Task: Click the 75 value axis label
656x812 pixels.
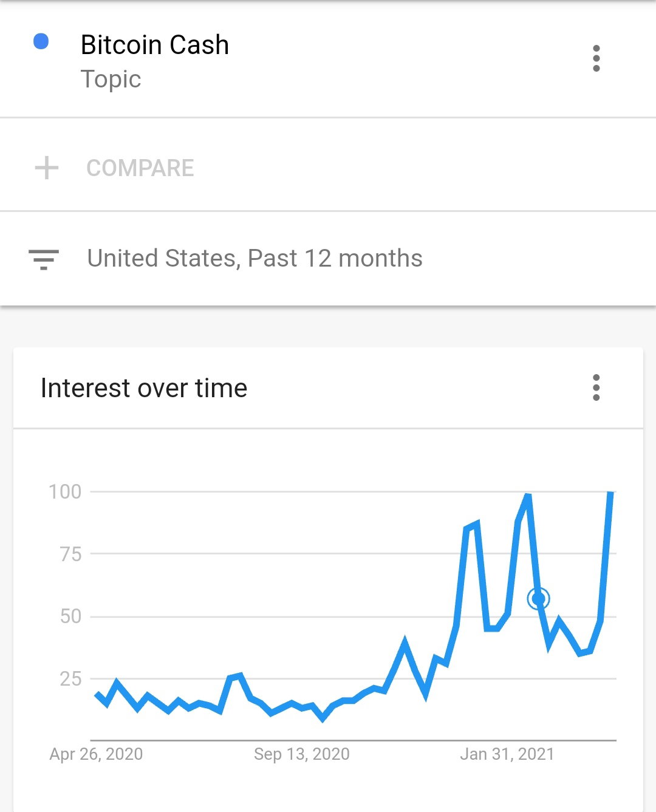Action: click(x=70, y=554)
